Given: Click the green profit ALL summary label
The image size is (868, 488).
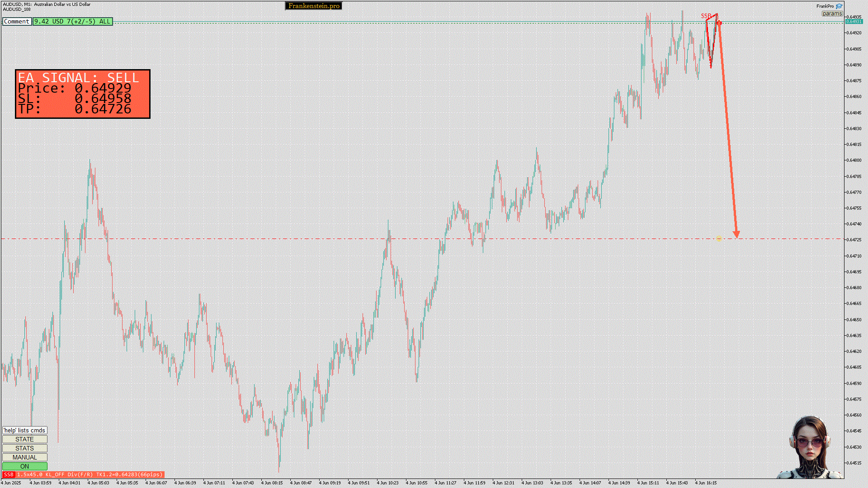Looking at the screenshot, I should pos(72,21).
